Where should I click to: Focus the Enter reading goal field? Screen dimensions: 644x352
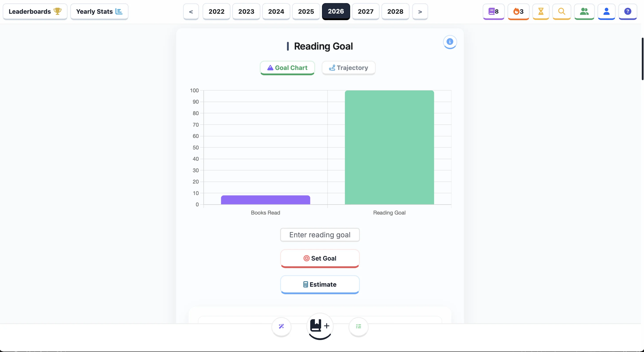[320, 235]
